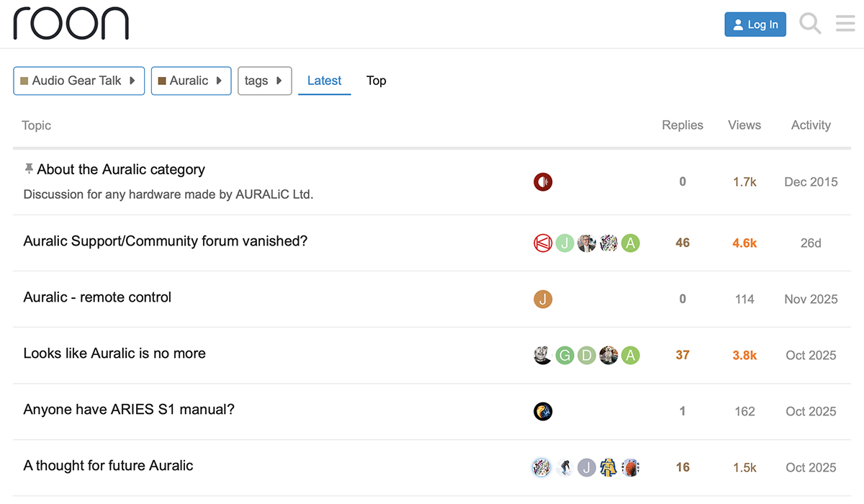This screenshot has height=504, width=864.
Task: Click the Roon logo
Action: (x=71, y=24)
